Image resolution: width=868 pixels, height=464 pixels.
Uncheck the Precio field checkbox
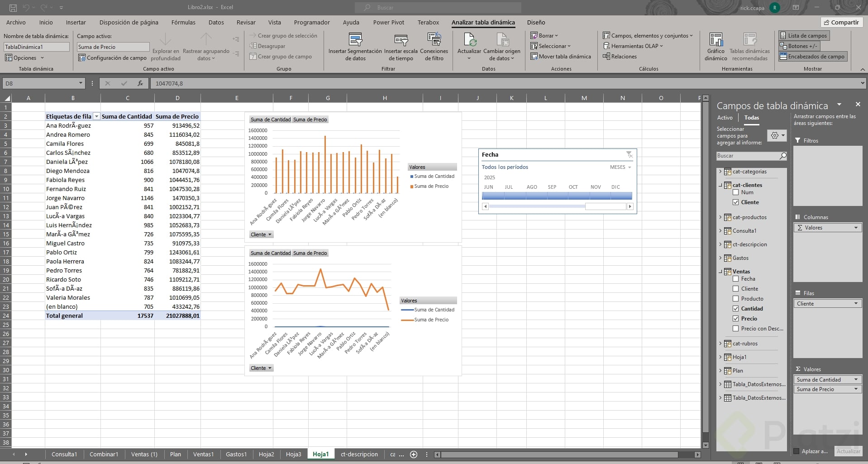[x=735, y=319]
